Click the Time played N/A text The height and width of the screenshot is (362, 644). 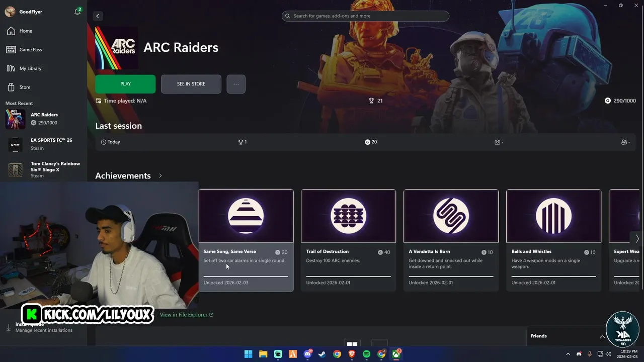pos(125,101)
